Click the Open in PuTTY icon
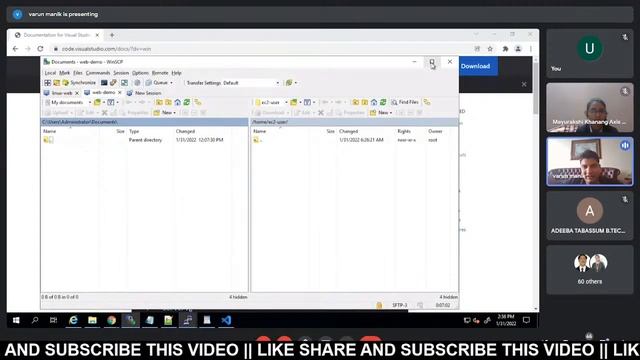Viewport: 640px width, 360px height. [113, 83]
